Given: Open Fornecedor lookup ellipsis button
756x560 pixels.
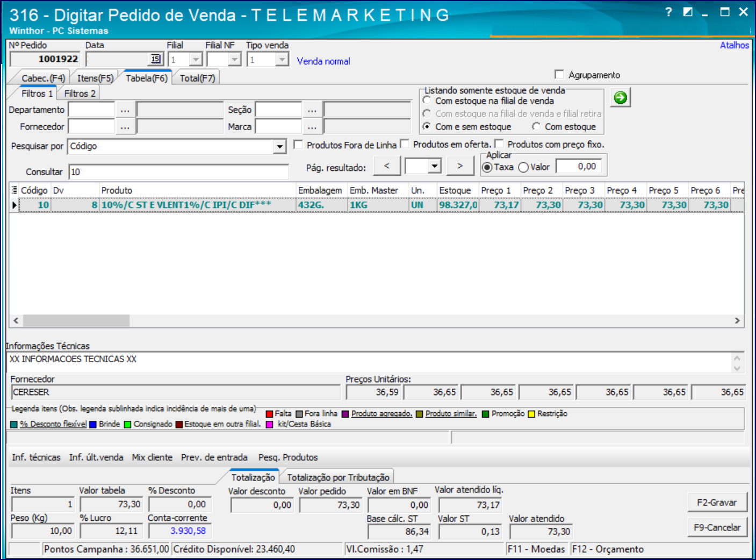Looking at the screenshot, I should [125, 127].
